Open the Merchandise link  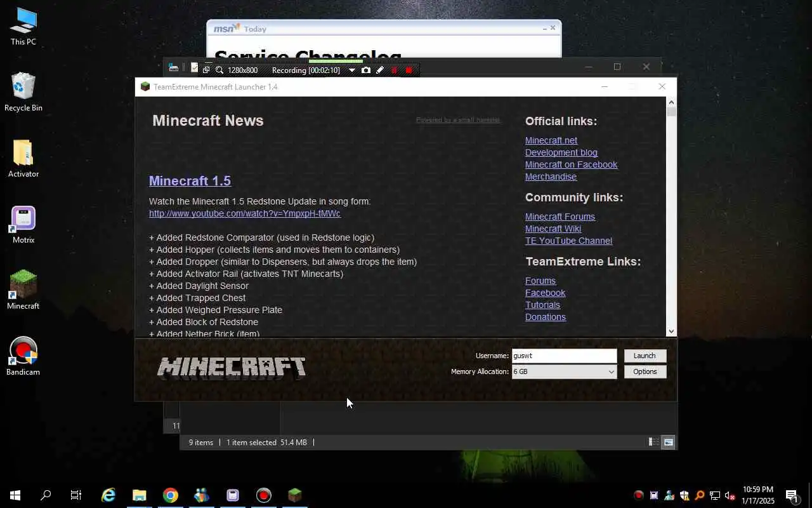[551, 177]
